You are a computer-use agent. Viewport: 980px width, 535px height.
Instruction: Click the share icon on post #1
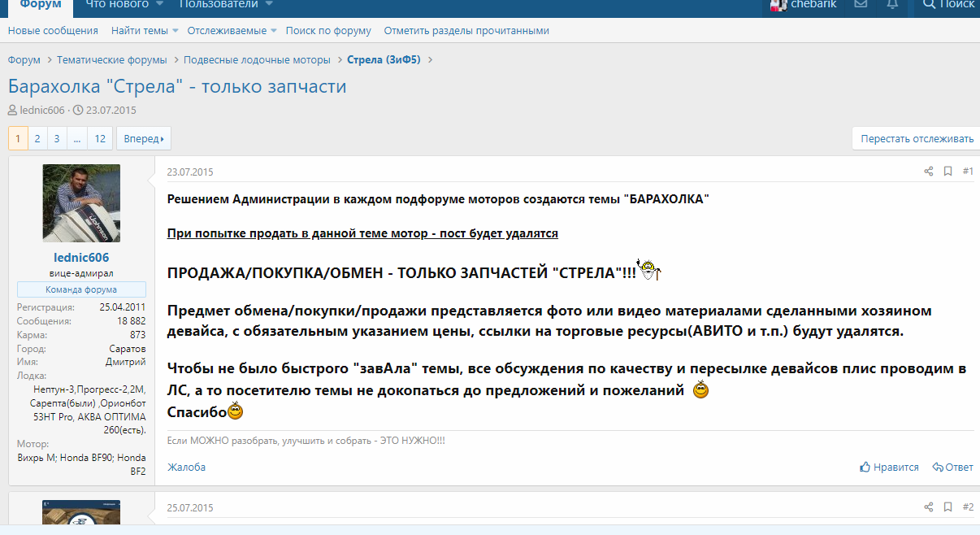pos(928,172)
